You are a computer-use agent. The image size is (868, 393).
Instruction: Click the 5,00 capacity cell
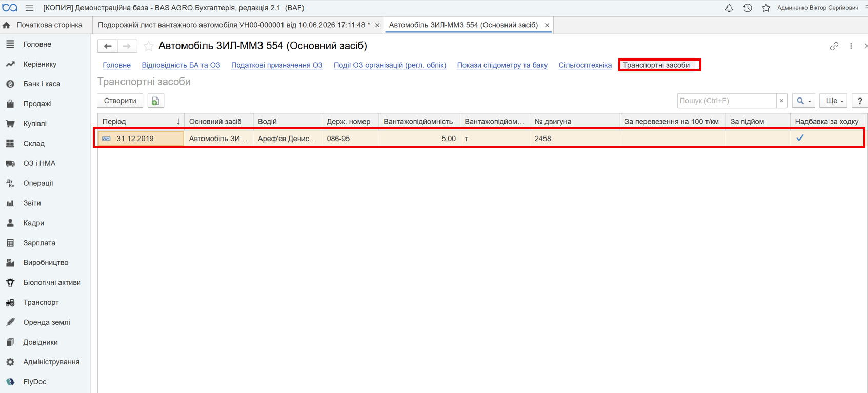pyautogui.click(x=419, y=139)
